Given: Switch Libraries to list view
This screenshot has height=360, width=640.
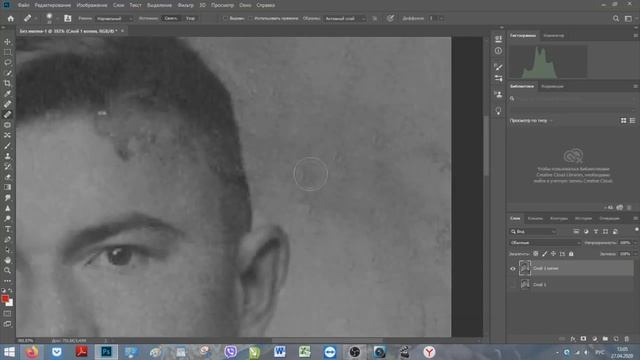Looking at the screenshot, I should coord(632,120).
